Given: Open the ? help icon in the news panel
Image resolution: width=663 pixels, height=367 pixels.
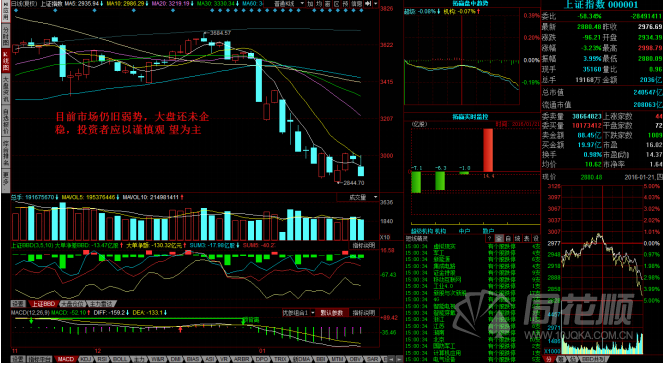Looking at the screenshot, I should (x=490, y=238).
